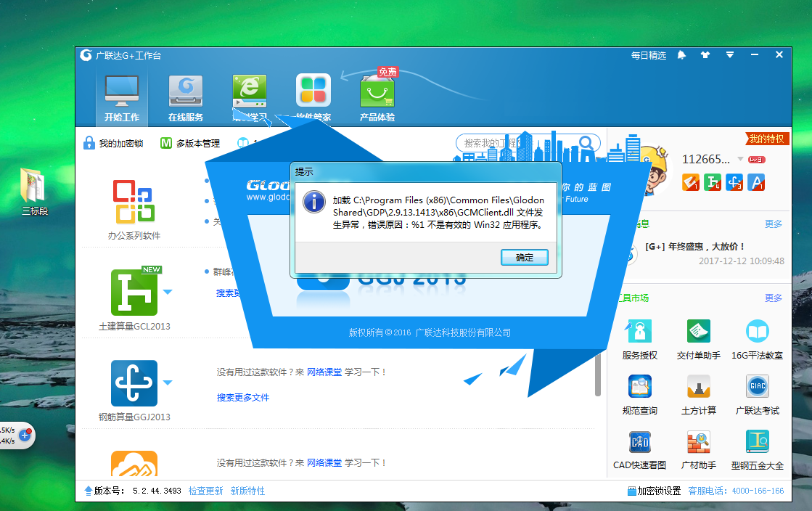Confirm the error dialog with 确定

pos(524,257)
